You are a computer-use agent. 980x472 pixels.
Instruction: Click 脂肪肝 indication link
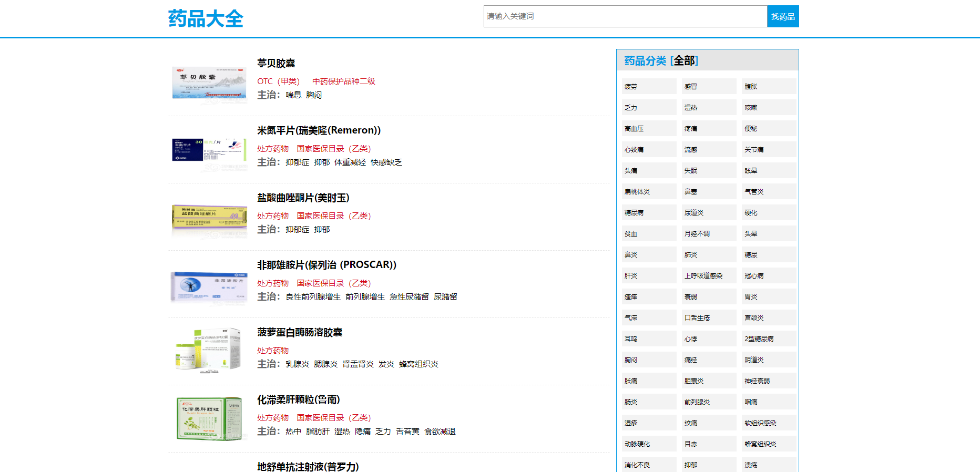tap(318, 432)
